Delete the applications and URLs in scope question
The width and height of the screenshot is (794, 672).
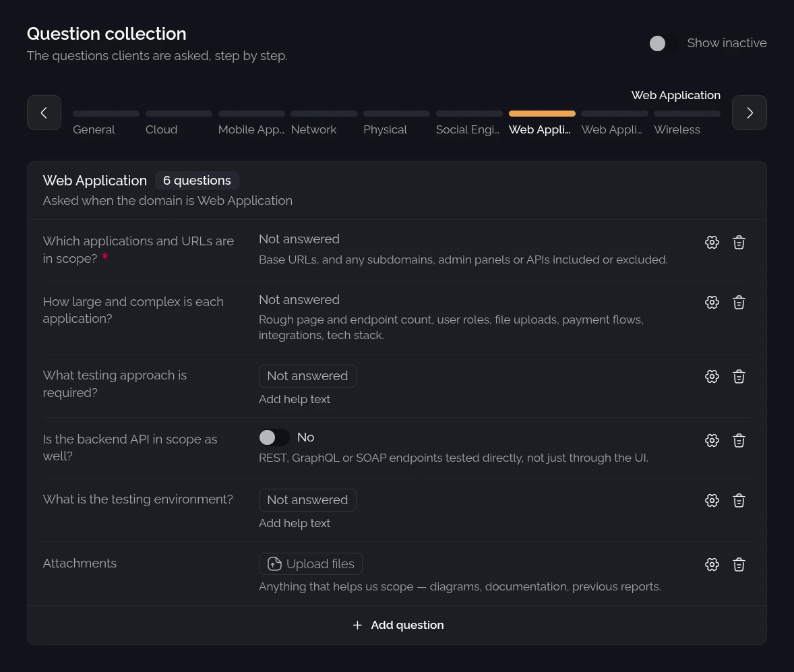[x=739, y=243]
